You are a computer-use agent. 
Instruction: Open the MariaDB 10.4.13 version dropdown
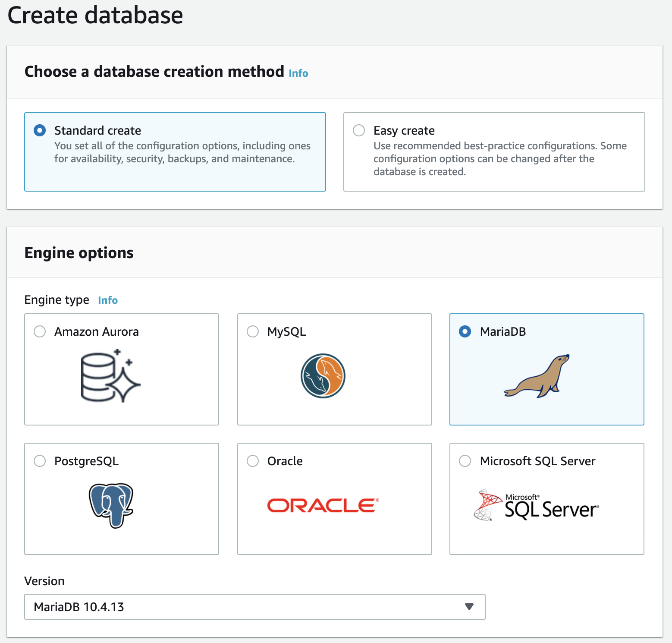tap(255, 607)
